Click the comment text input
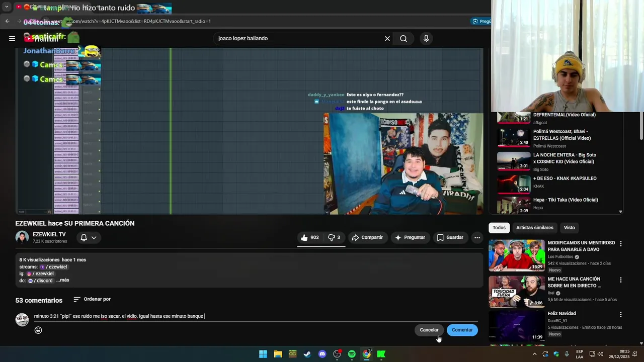 tap(256, 316)
